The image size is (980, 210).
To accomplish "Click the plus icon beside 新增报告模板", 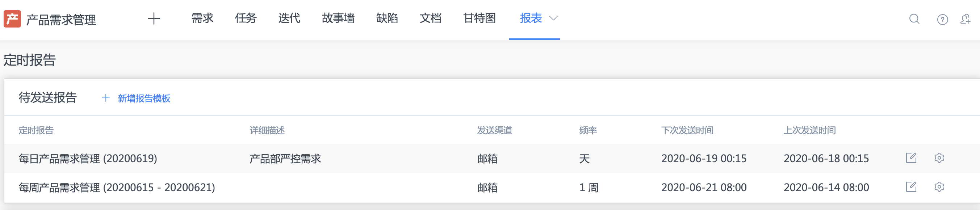I will (105, 98).
